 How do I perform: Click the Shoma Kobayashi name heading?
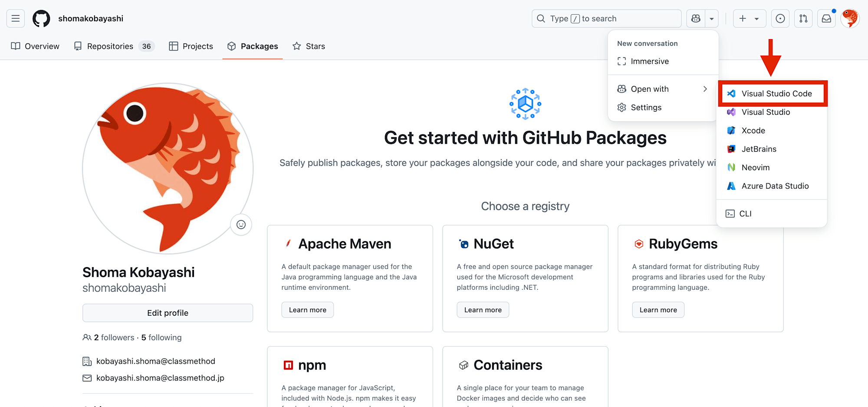pos(138,272)
